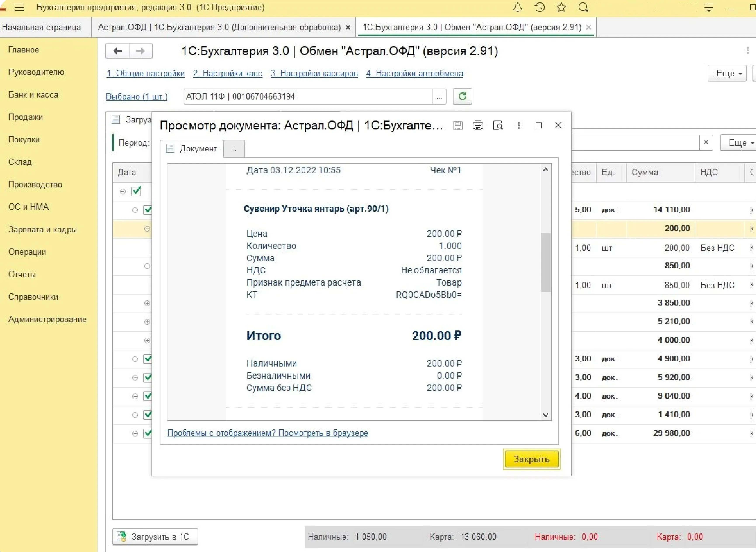Click the АТОЛ 11Ф cash register input field
The width and height of the screenshot is (756, 552).
(x=308, y=97)
